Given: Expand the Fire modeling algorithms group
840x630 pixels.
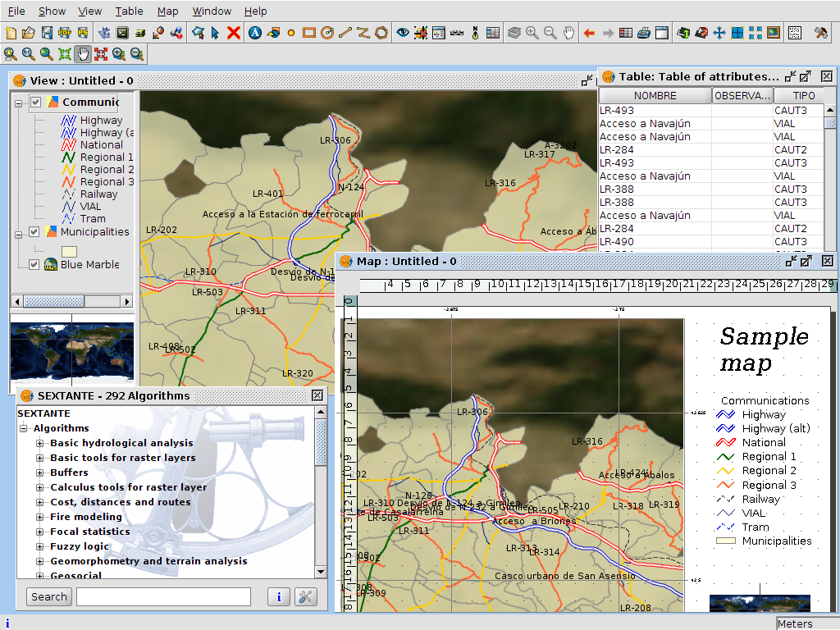Looking at the screenshot, I should click(x=39, y=517).
